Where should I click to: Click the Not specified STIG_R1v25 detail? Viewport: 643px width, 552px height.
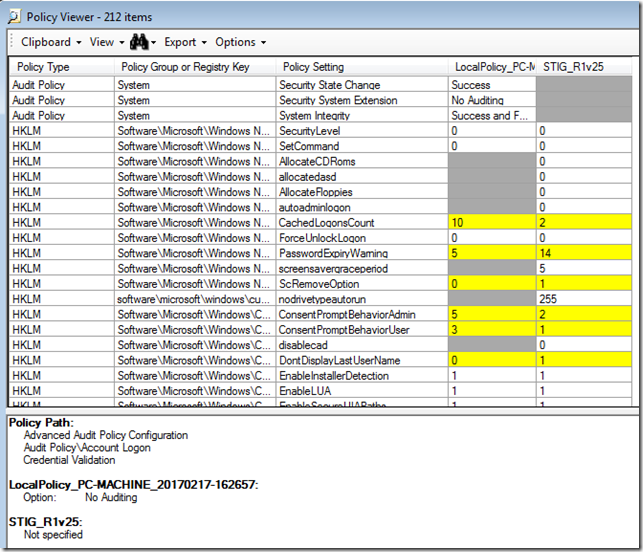(x=53, y=535)
